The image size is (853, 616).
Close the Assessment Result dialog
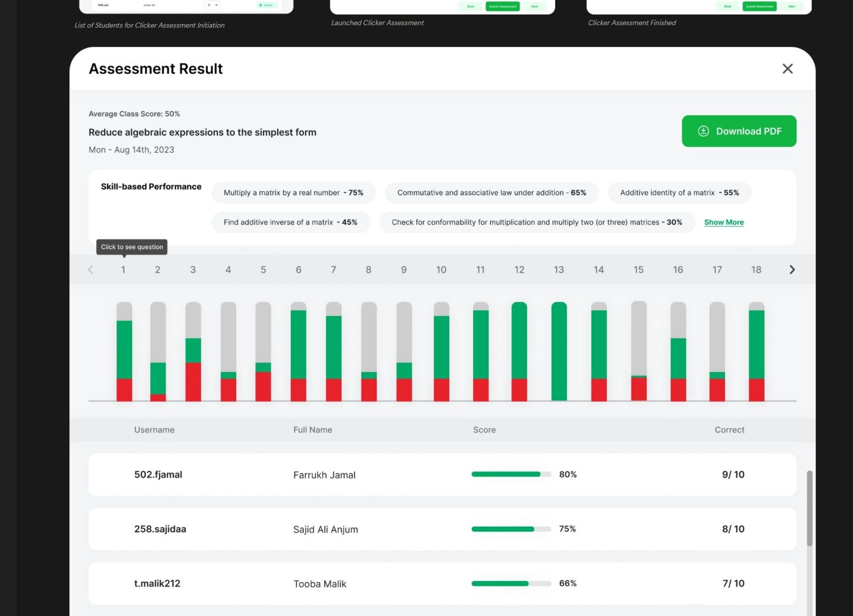coord(787,69)
